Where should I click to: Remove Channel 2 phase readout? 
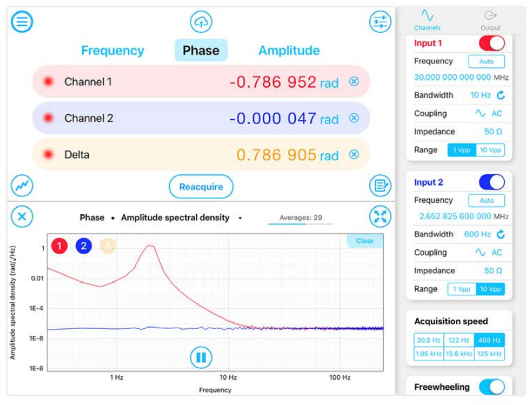click(x=354, y=118)
